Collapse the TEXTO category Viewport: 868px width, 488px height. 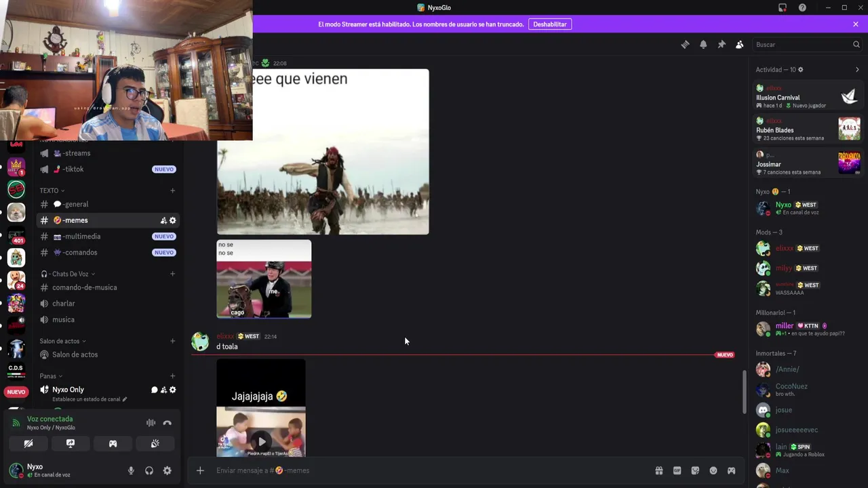click(52, 190)
